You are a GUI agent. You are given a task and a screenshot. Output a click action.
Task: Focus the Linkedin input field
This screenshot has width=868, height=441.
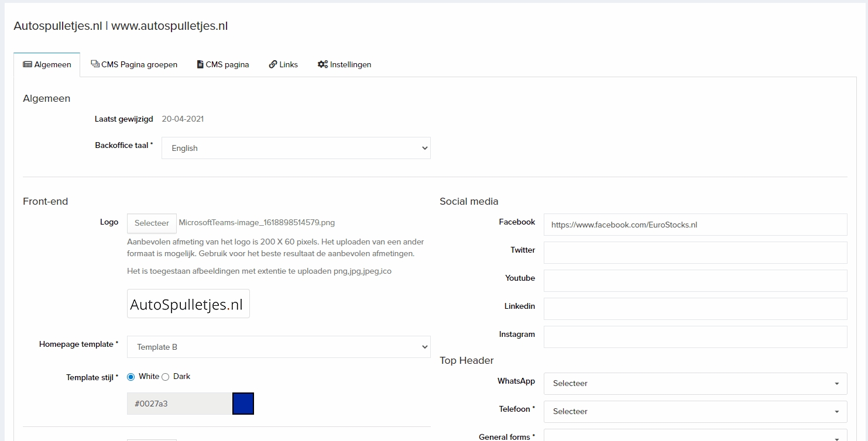pyautogui.click(x=695, y=309)
